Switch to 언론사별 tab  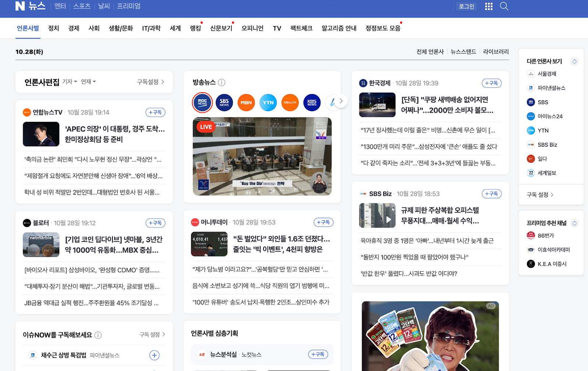click(28, 28)
